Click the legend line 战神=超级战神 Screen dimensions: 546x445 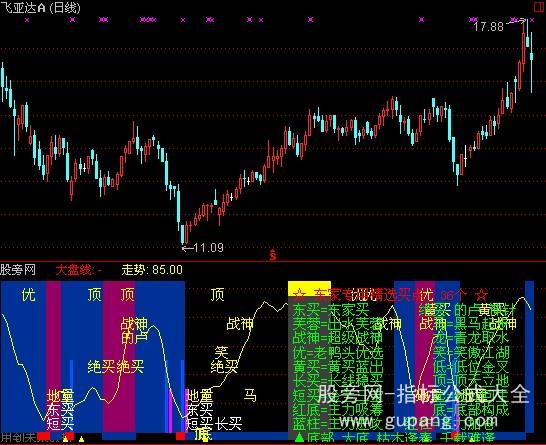pyautogui.click(x=337, y=338)
